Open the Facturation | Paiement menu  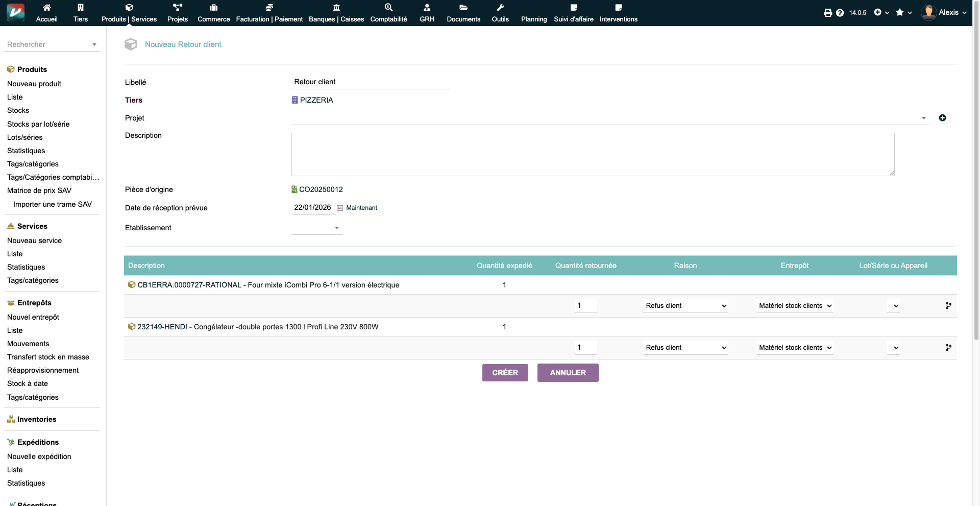pyautogui.click(x=269, y=13)
